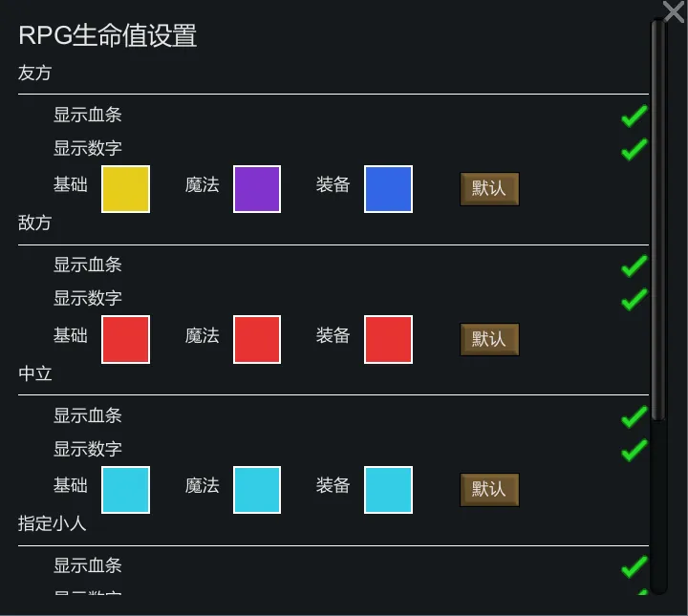This screenshot has height=616, width=688.
Task: Open the red 魔法 swatch for 敌方
Action: [257, 340]
